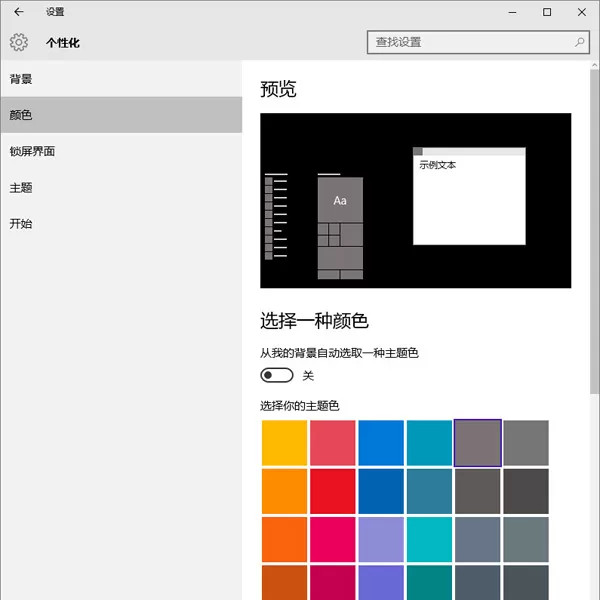Click the scrollbar up arrow
Image resolution: width=600 pixels, height=600 pixels.
[594, 65]
